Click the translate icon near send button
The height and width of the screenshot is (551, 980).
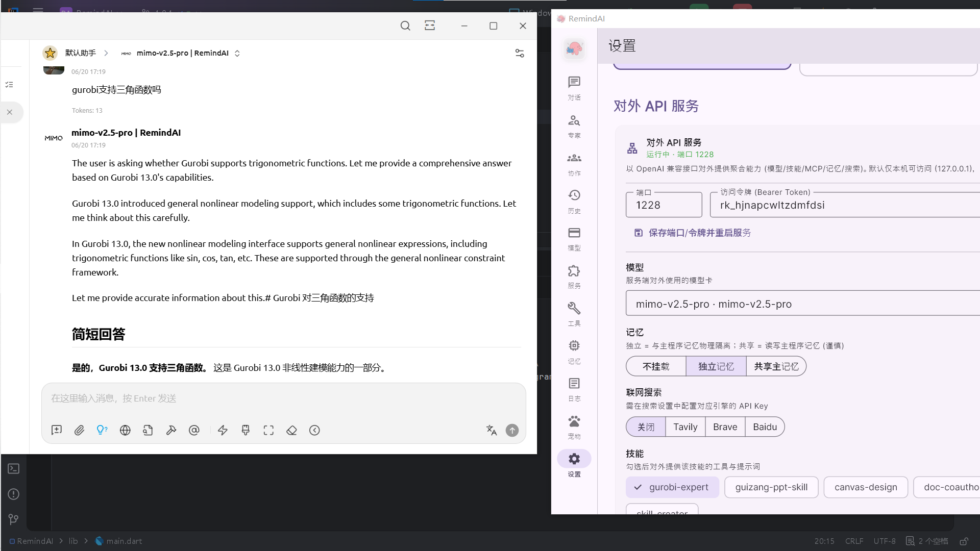[491, 430]
